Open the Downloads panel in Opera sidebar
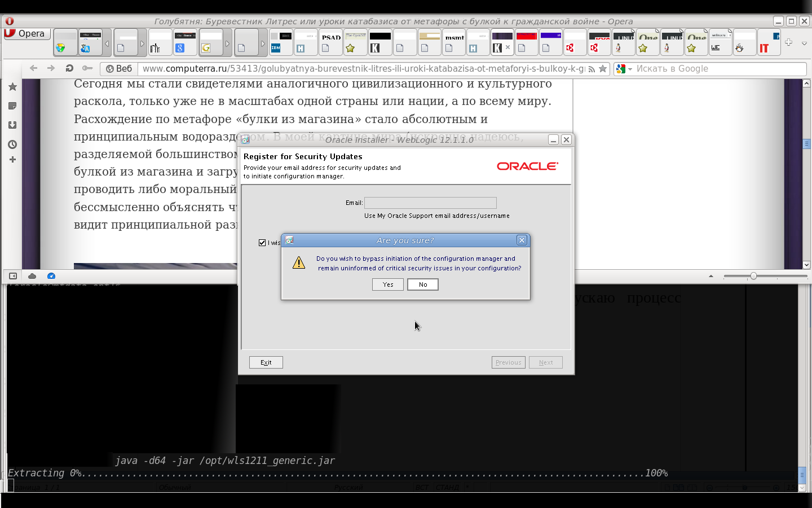Image resolution: width=812 pixels, height=508 pixels. click(x=12, y=125)
